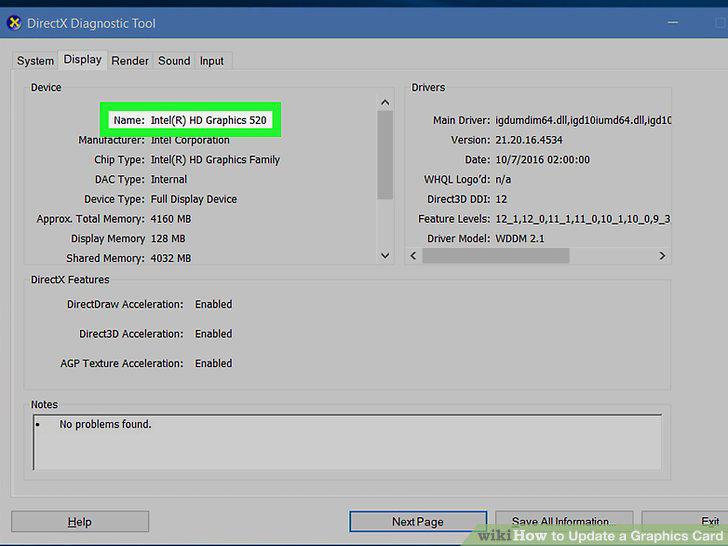This screenshot has width=728, height=546.
Task: Minimize the DirectX Diagnostic Tool window
Action: [673, 22]
